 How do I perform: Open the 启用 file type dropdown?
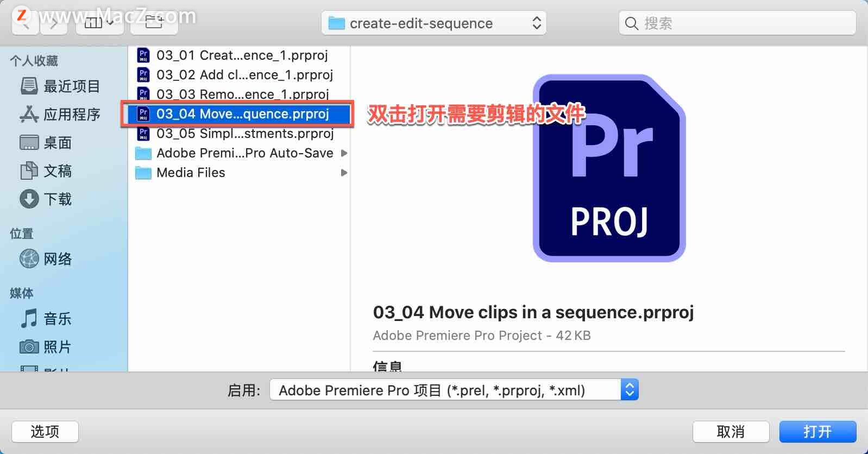454,390
